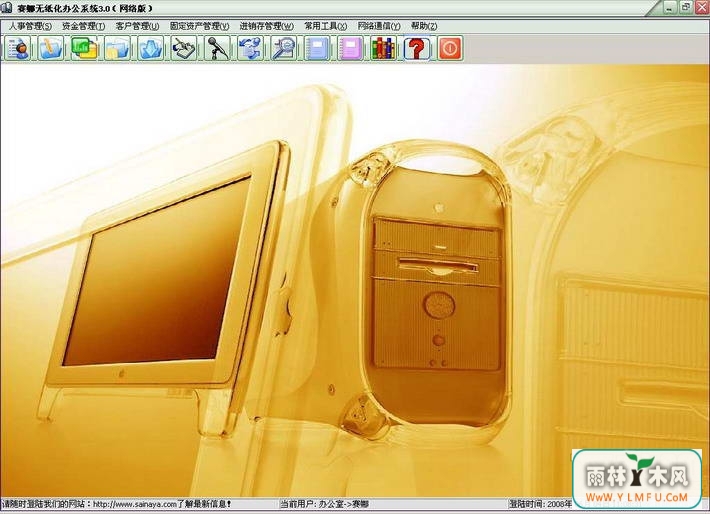
Task: Open the 常用工具(X) menu
Action: click(x=325, y=26)
